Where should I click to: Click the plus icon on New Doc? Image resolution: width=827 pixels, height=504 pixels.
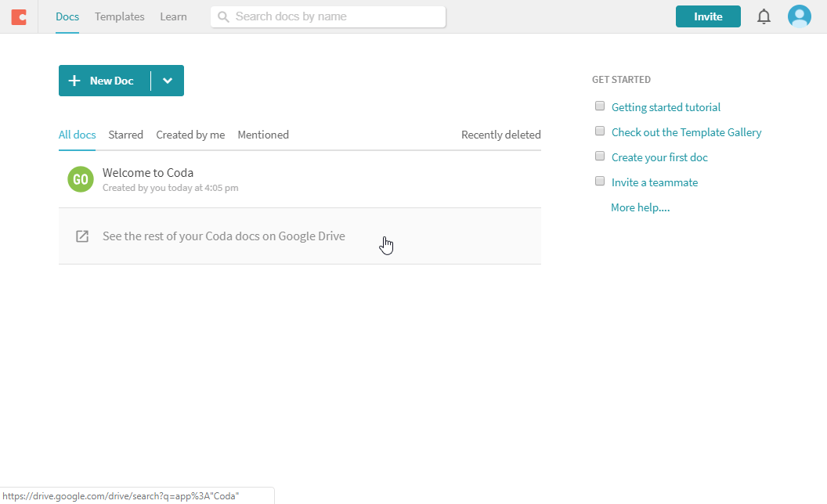tap(74, 81)
